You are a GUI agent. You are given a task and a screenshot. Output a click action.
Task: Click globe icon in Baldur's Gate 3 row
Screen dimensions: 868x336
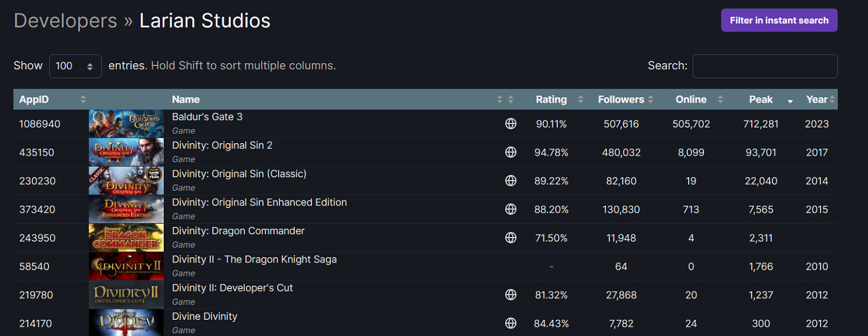tap(510, 124)
